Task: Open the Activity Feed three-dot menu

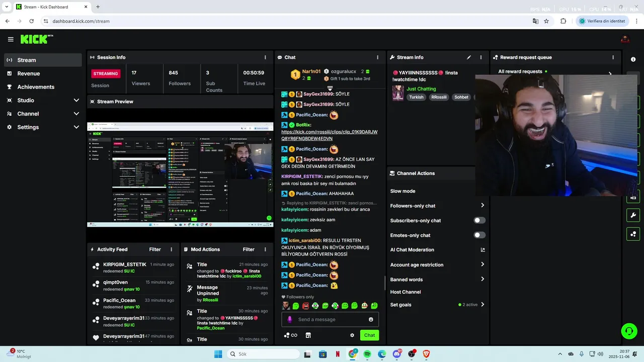Action: (x=171, y=249)
